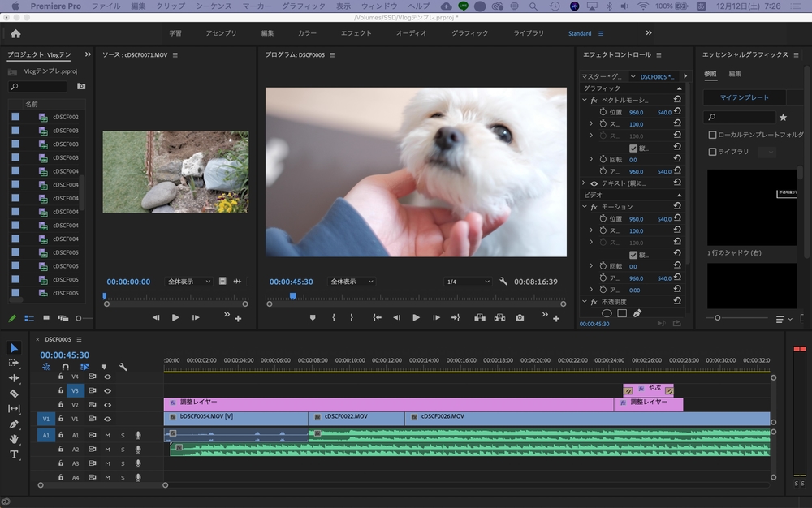Toggle V1 track visibility eye
Screen dimensions: 812x508
pos(108,419)
